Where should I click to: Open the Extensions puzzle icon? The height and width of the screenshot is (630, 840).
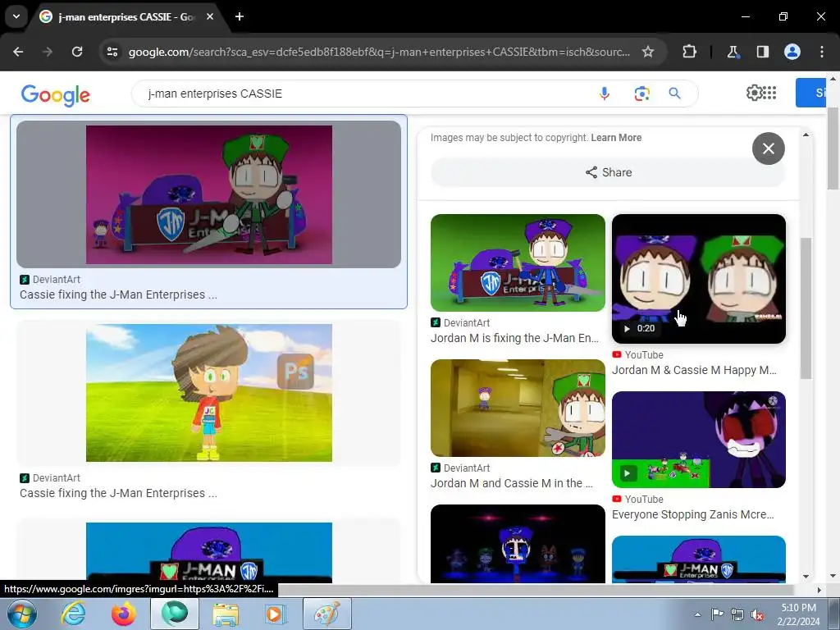click(689, 52)
